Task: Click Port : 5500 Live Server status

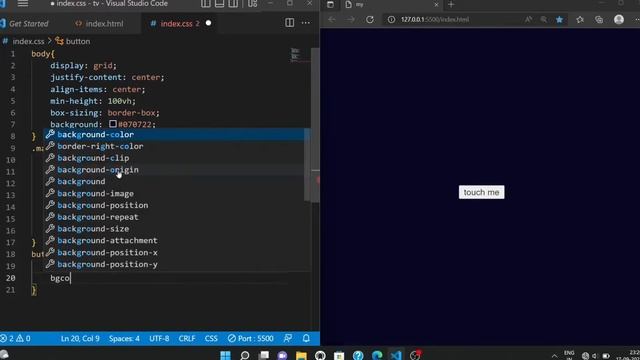Action: (251, 338)
